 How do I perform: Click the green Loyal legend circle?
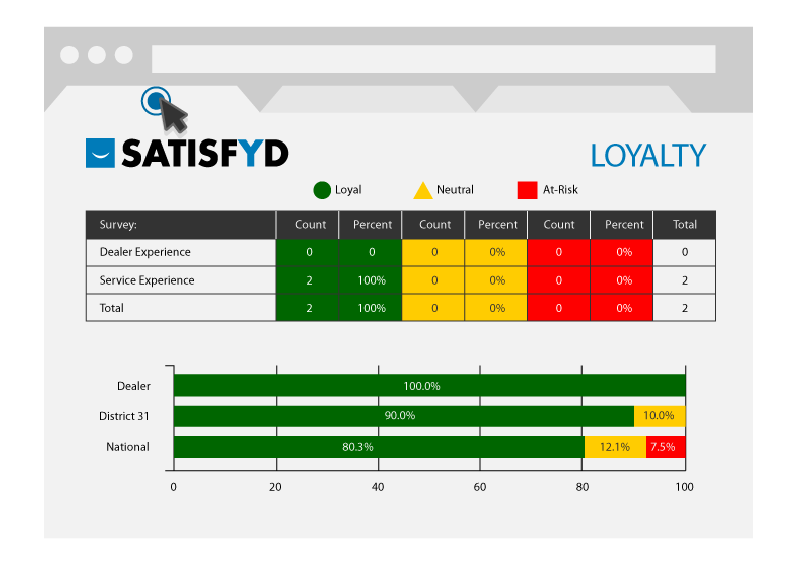point(322,190)
